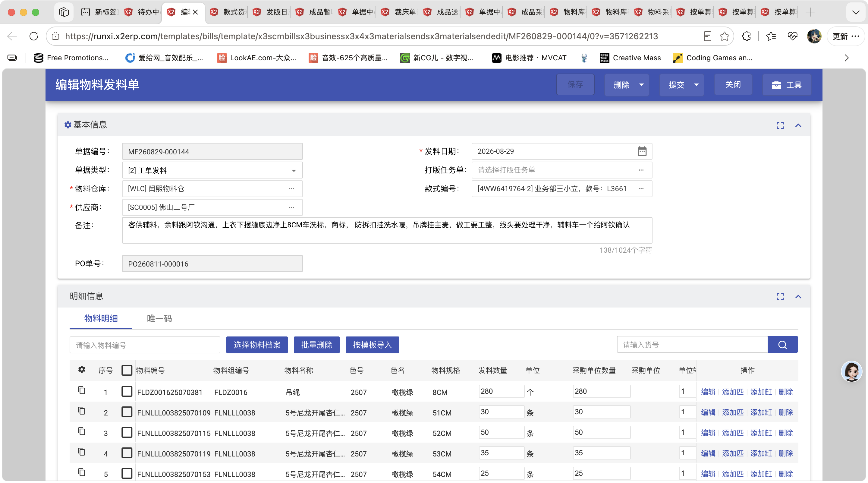Viewport: 868px width, 483px height.
Task: Open the browser profile avatar
Action: 814,36
